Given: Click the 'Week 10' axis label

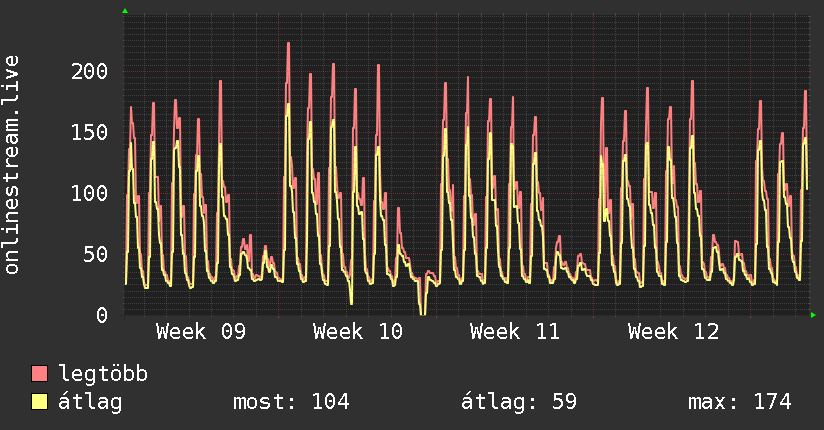Looking at the screenshot, I should (x=358, y=332).
